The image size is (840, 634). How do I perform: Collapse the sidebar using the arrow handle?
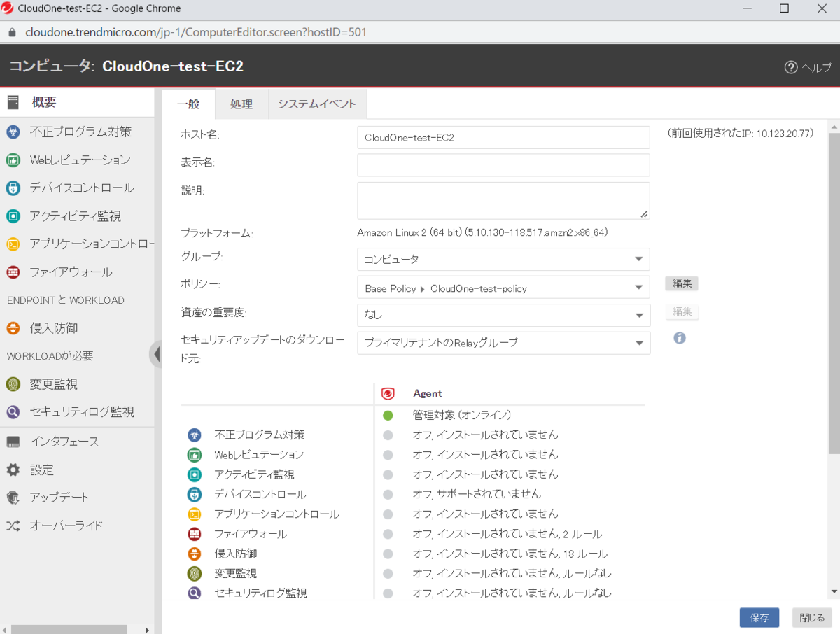click(155, 354)
